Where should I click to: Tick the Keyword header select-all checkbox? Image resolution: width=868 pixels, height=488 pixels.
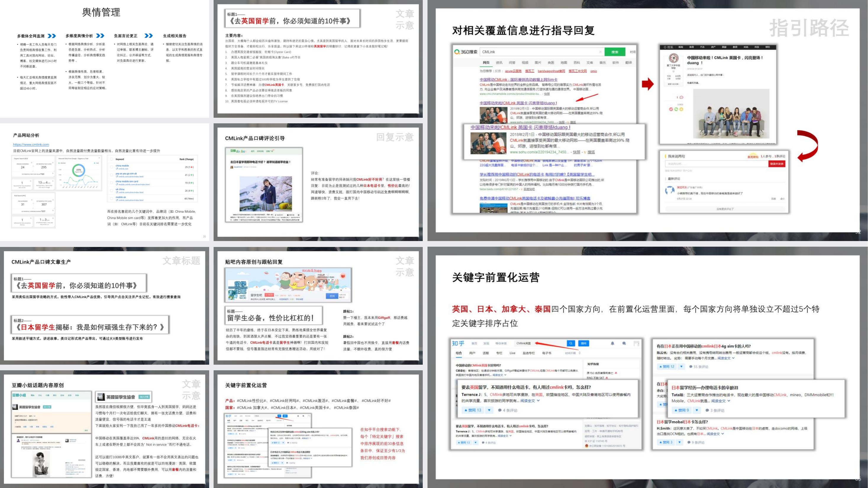click(112, 159)
